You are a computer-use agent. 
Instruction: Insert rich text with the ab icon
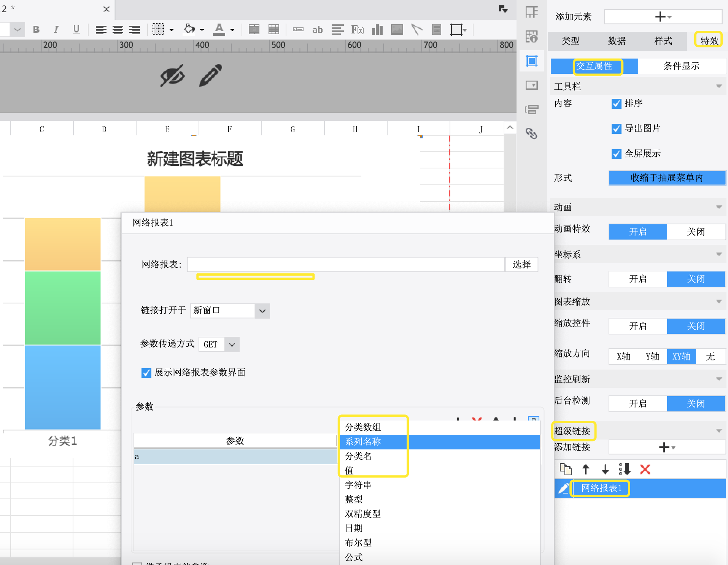[317, 30]
